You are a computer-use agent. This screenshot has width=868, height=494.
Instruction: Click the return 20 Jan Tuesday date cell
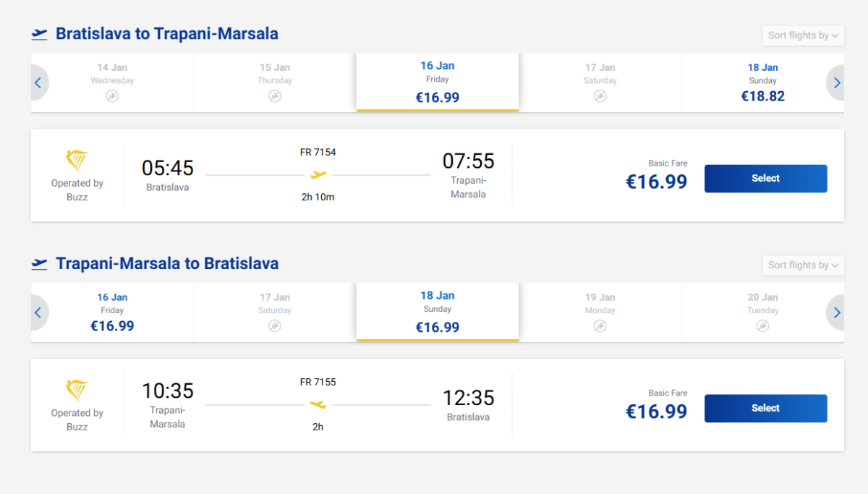point(762,312)
